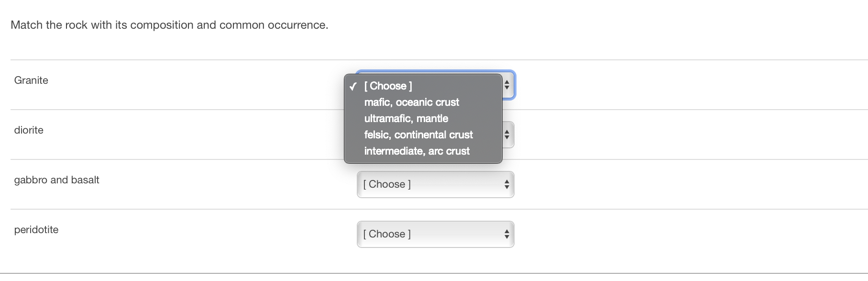This screenshot has height=281, width=868.
Task: Select 'mafic, oceanic crust' from the open list
Action: point(411,102)
